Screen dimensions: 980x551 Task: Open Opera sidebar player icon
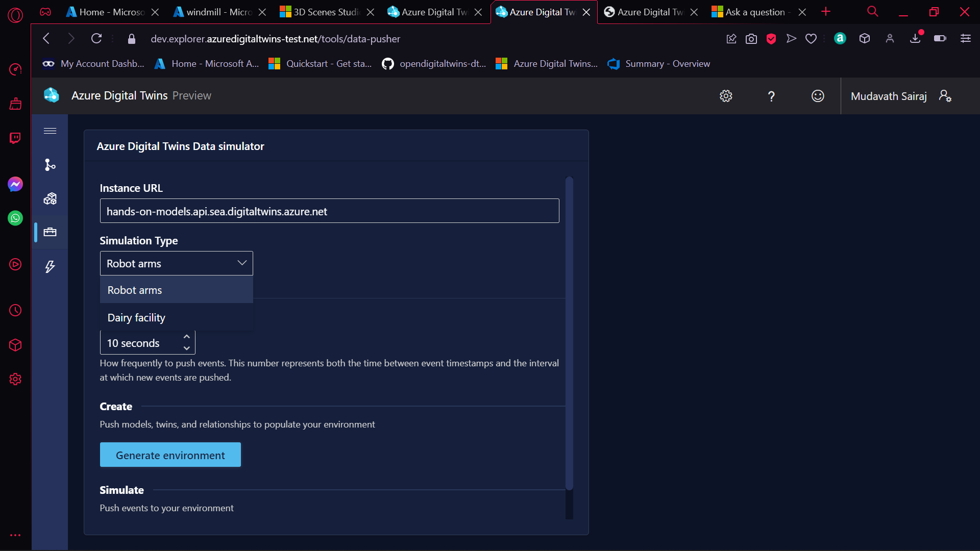(15, 264)
